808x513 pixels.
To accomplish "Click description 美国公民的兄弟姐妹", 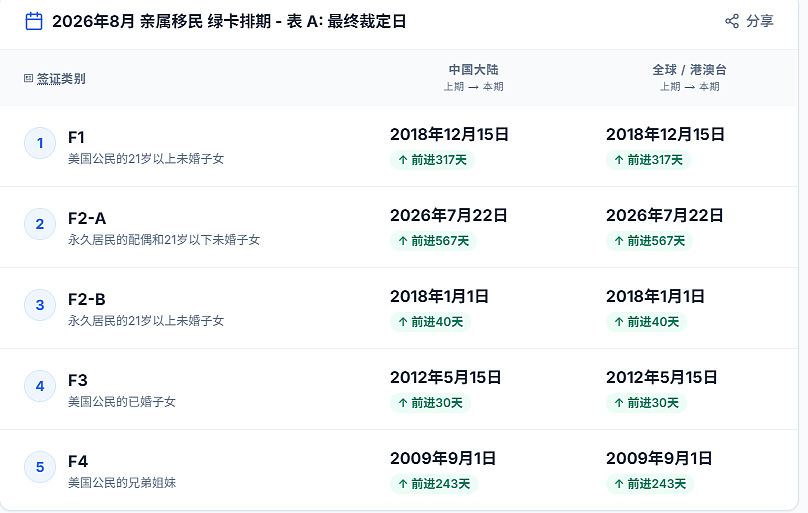I will coord(122,482).
